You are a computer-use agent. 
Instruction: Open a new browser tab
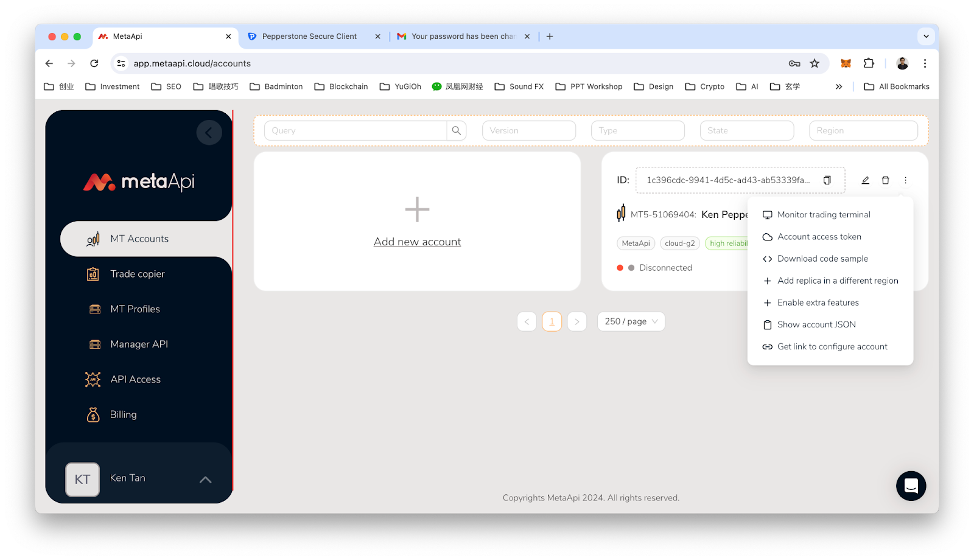[550, 37]
